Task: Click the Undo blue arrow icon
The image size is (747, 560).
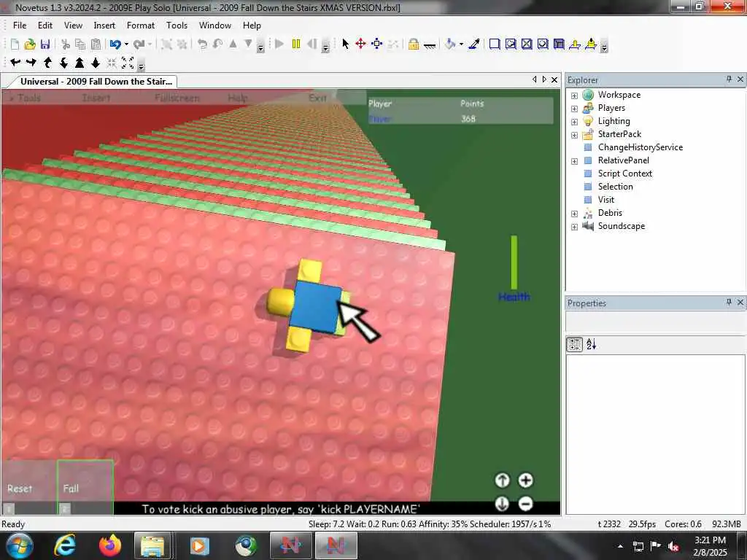Action: (x=115, y=44)
